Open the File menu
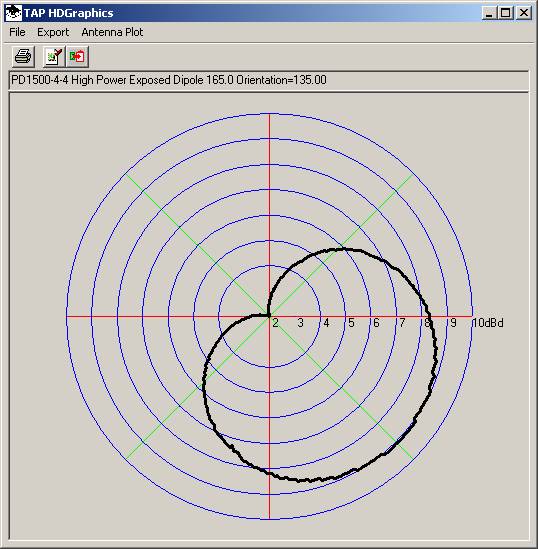Screen dimensions: 538x549 point(17,32)
